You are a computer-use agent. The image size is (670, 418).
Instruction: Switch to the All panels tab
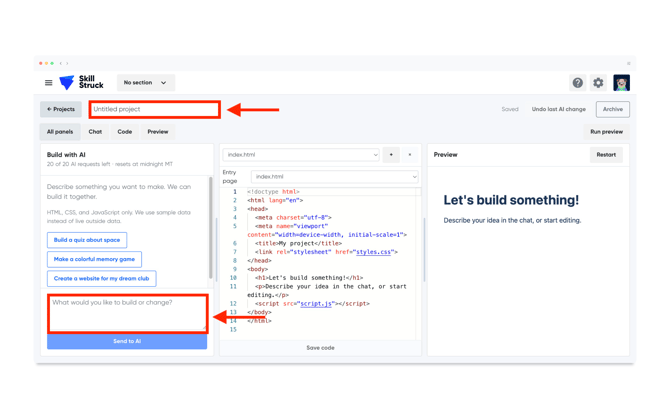coord(60,132)
